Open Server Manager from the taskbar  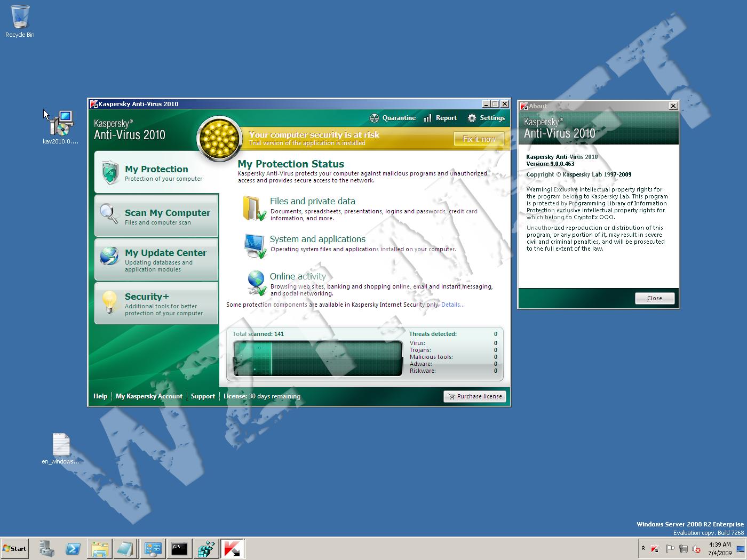47,549
